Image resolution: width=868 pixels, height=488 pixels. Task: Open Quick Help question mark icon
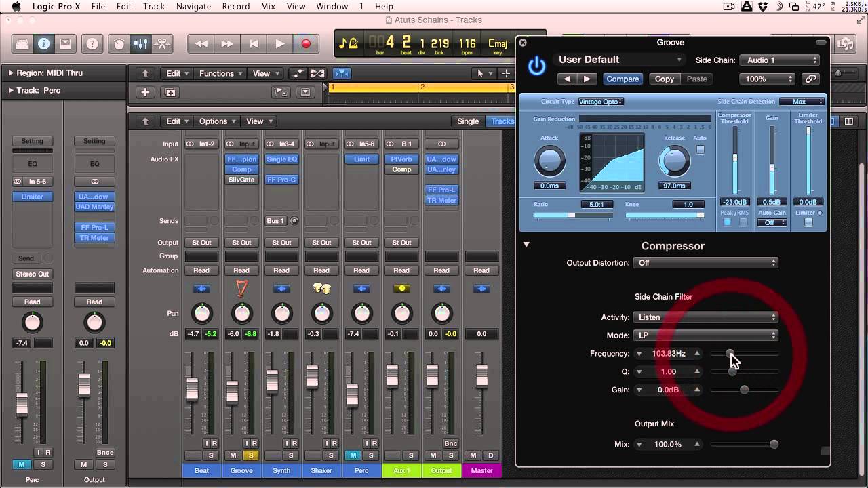click(92, 44)
